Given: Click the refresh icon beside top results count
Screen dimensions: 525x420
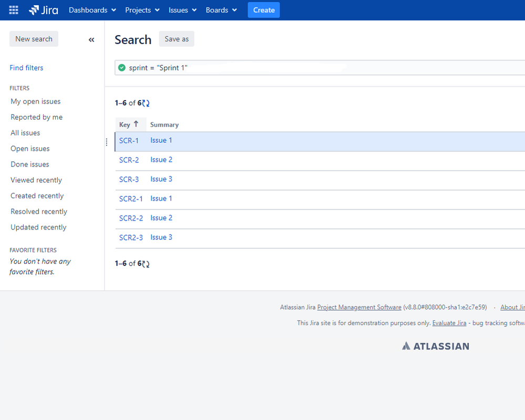Looking at the screenshot, I should (x=146, y=103).
